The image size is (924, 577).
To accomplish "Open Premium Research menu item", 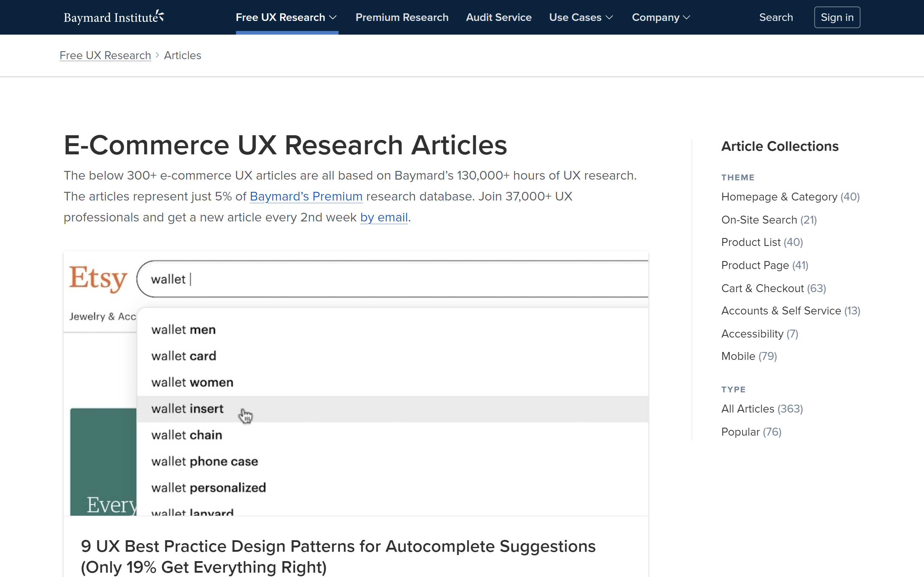I will (x=402, y=18).
